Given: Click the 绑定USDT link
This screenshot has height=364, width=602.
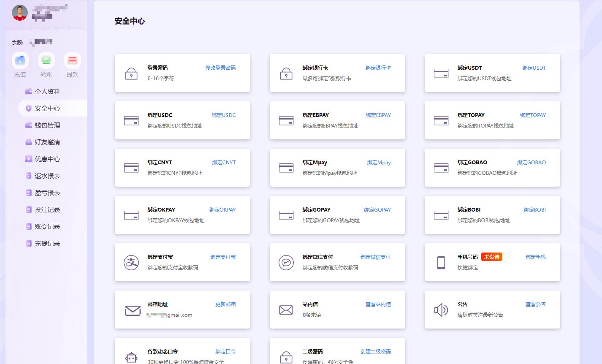Looking at the screenshot, I should click(534, 68).
